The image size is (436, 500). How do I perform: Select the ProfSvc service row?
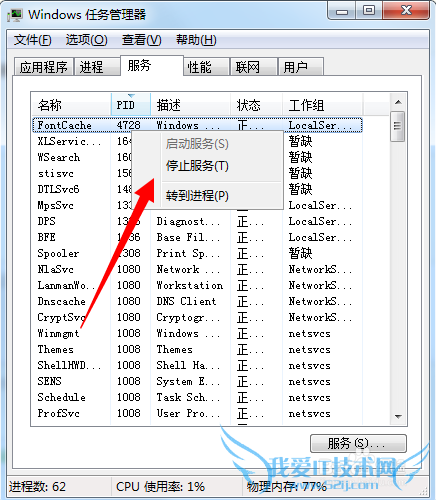[x=197, y=413]
